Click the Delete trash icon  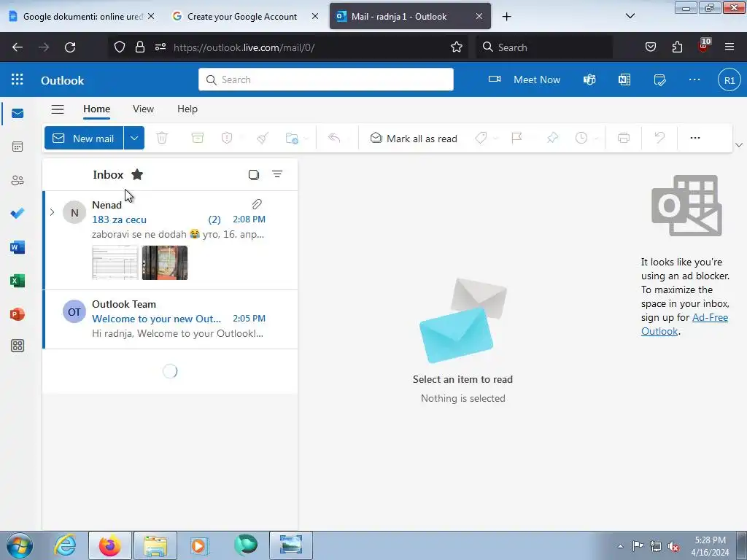point(162,138)
